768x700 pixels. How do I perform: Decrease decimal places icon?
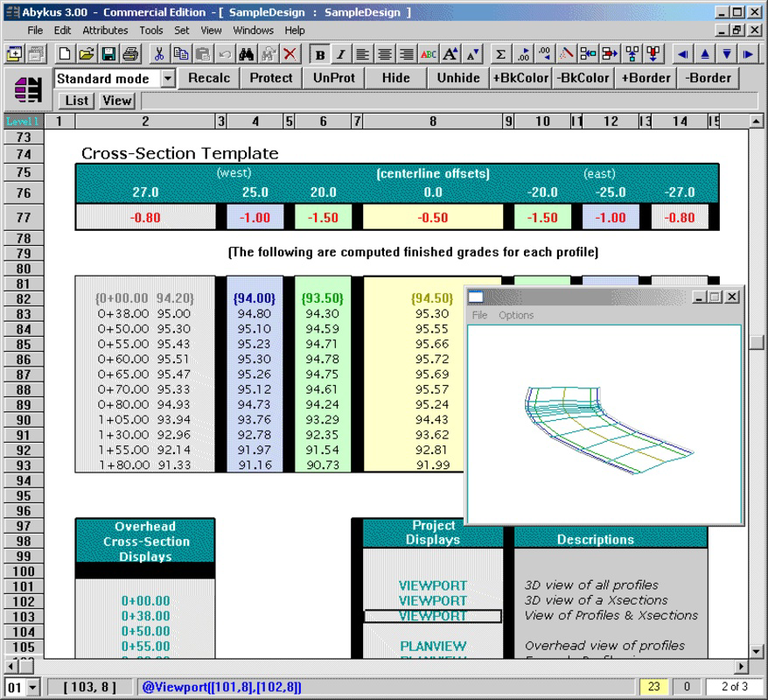[x=545, y=54]
